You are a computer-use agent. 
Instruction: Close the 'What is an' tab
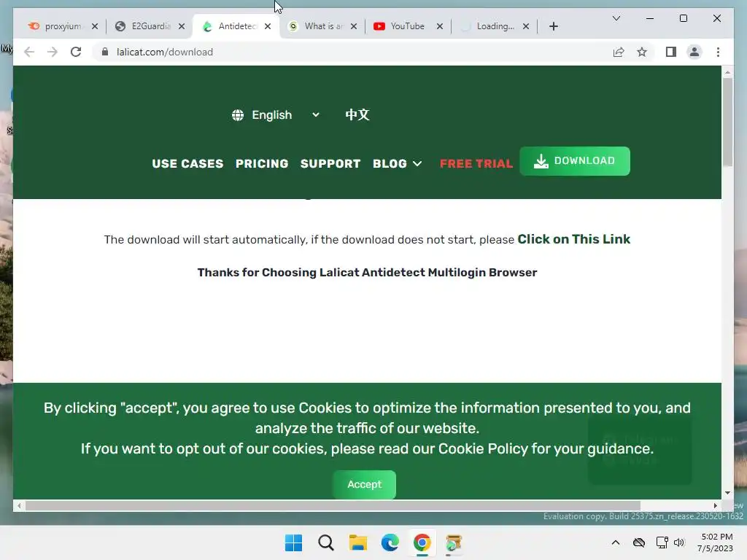tap(354, 27)
